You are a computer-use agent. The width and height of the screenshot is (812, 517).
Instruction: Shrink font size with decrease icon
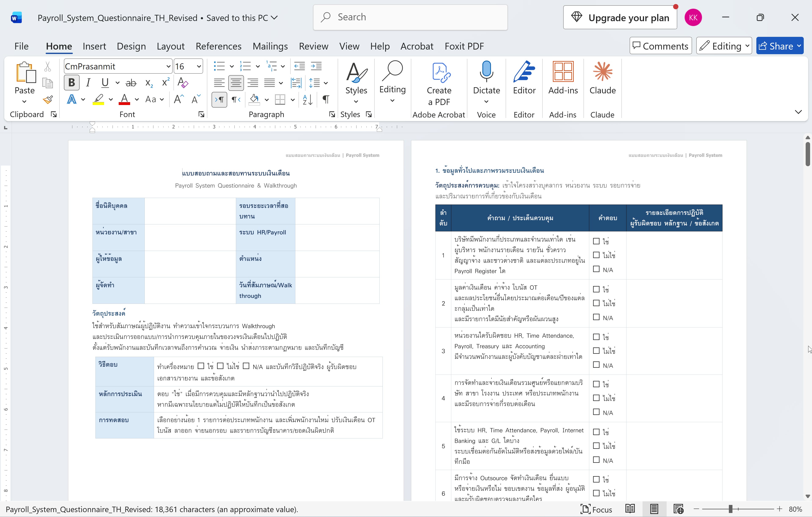[196, 99]
